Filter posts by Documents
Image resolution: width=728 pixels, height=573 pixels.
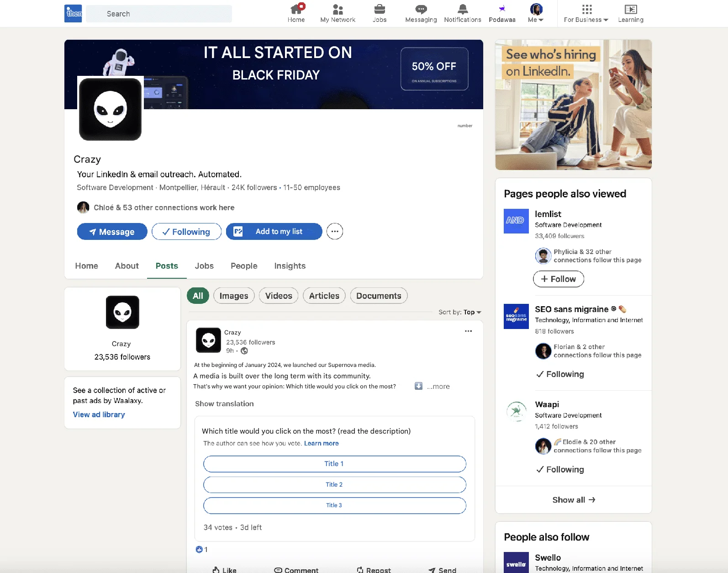point(379,296)
